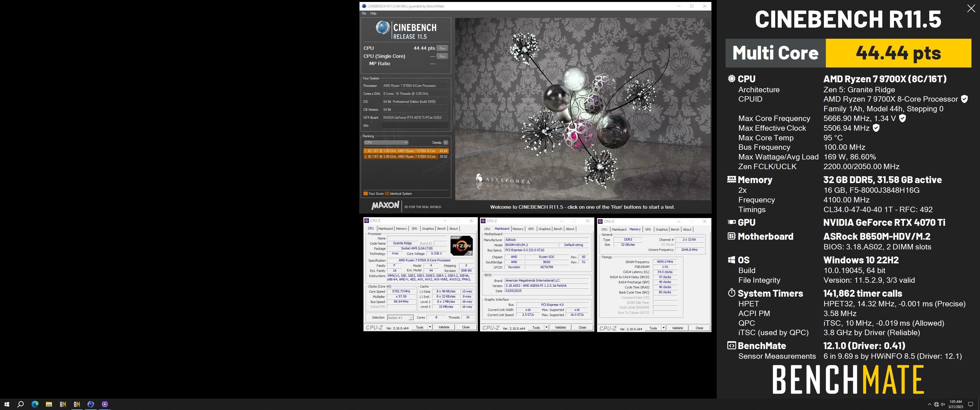Open Graphics tab in CPU-Z Motherboard window
Viewport: 980px width, 410px height.
click(544, 229)
